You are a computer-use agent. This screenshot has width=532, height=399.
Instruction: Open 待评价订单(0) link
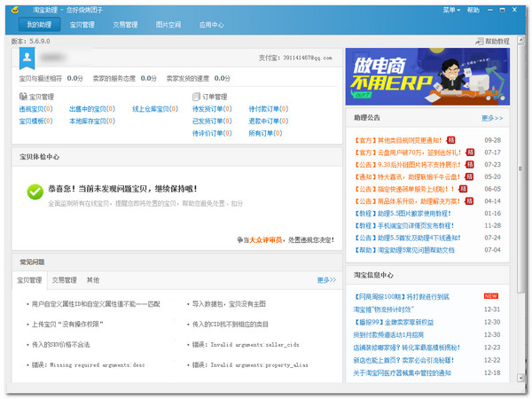click(x=212, y=133)
